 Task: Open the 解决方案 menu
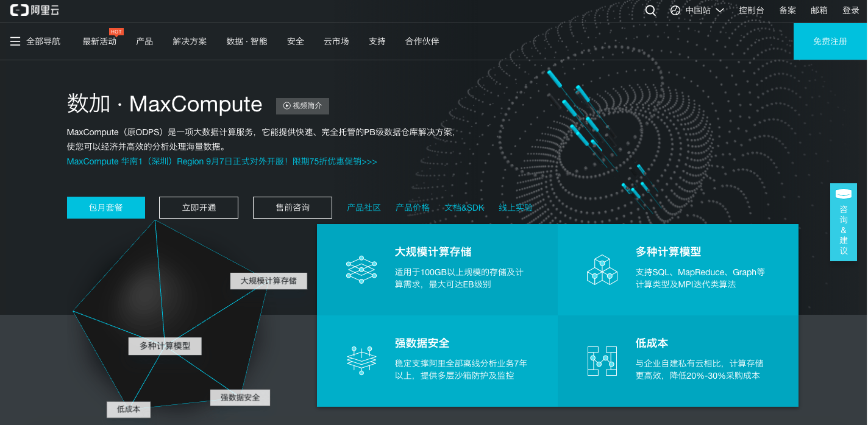coord(190,41)
